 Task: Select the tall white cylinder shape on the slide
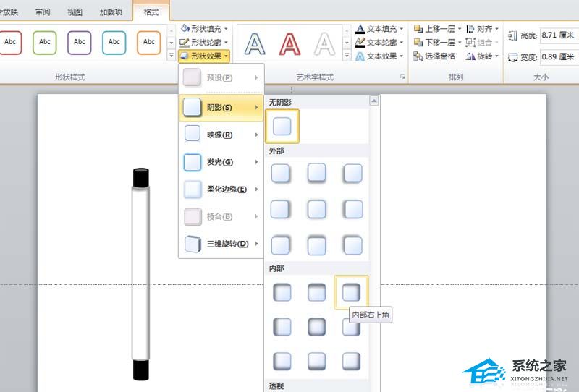coord(140,273)
